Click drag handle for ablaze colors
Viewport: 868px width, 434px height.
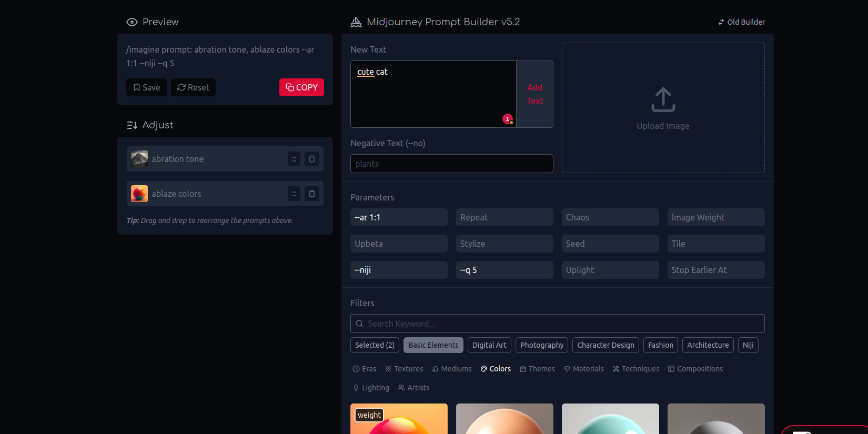coord(294,194)
